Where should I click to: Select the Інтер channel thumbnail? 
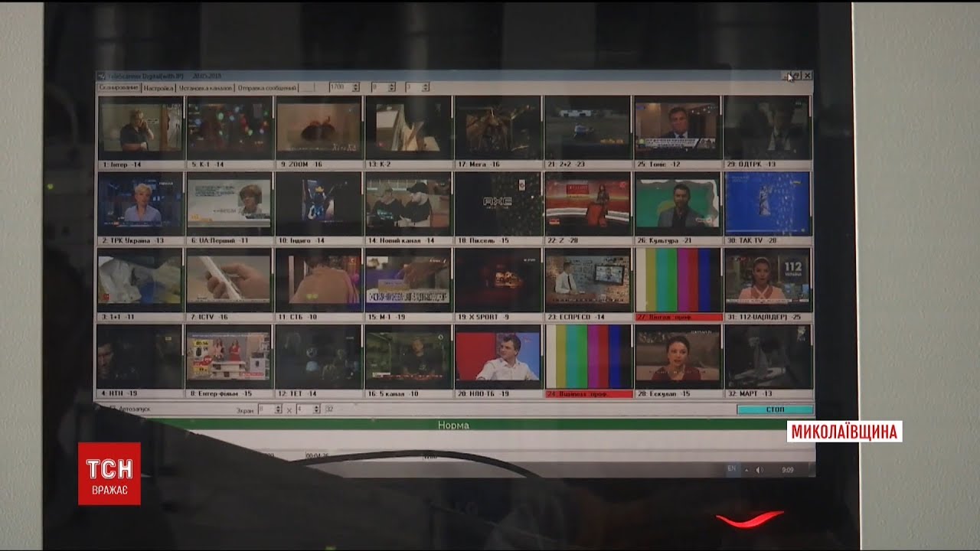[140, 128]
